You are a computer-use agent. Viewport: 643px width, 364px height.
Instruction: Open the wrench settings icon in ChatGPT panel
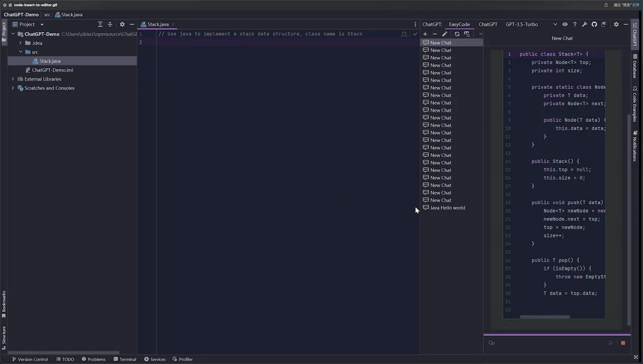tap(584, 24)
